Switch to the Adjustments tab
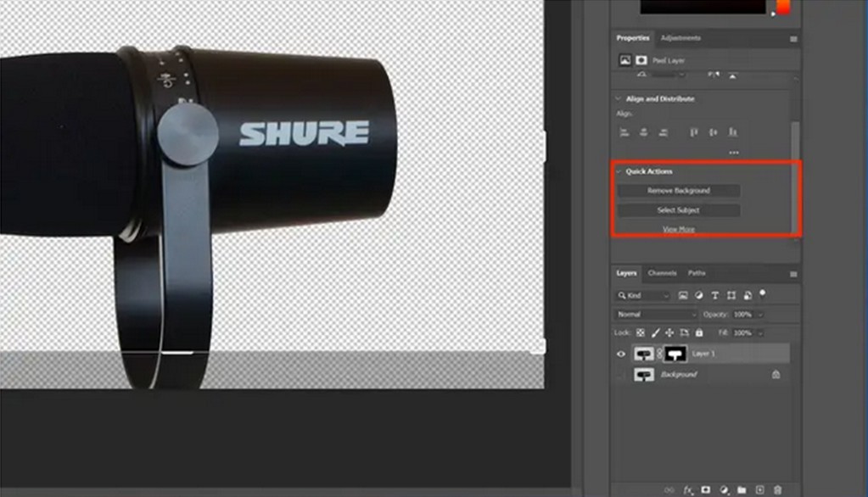 680,38
